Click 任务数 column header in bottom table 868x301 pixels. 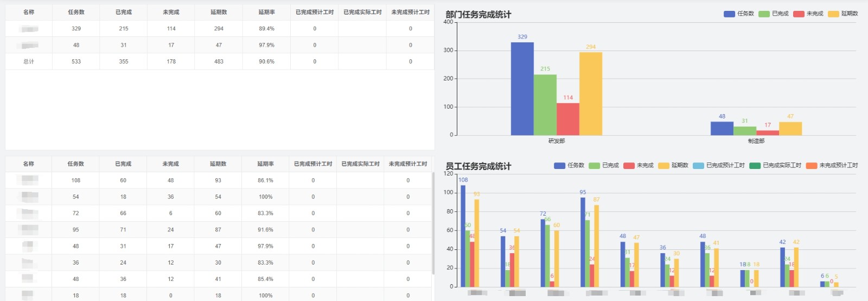(75, 164)
